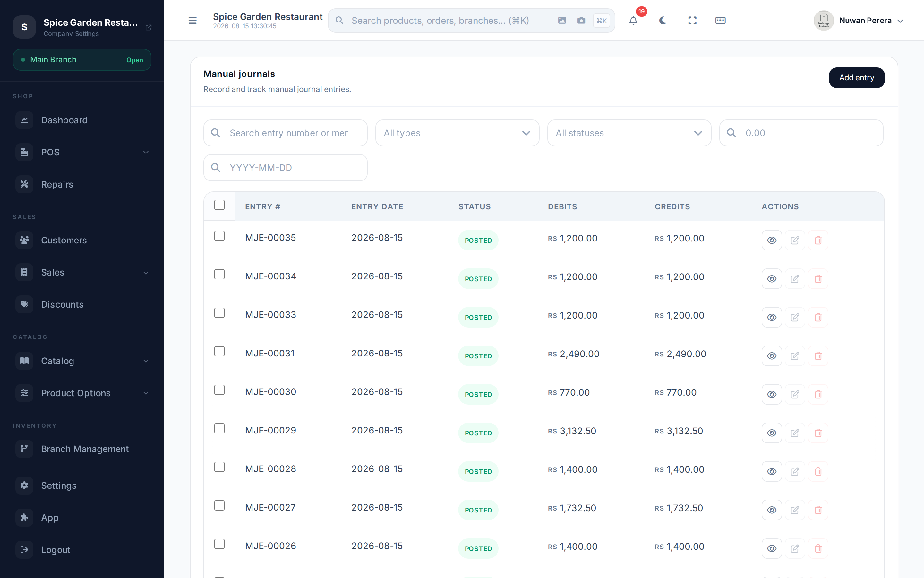View entry MJE-00035 eye icon
The height and width of the screenshot is (578, 924).
tap(772, 240)
